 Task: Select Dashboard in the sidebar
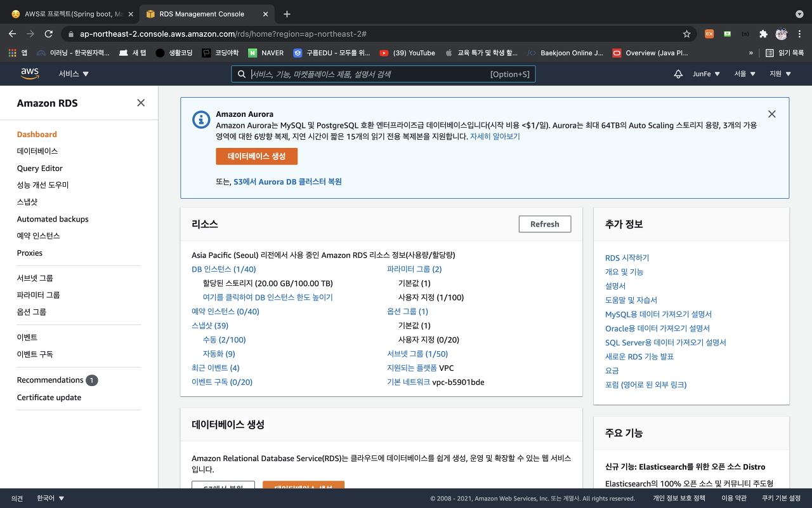[x=37, y=134]
